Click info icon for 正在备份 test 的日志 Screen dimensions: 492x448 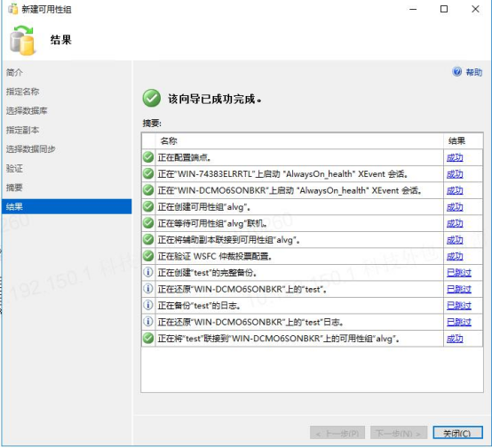click(x=148, y=305)
